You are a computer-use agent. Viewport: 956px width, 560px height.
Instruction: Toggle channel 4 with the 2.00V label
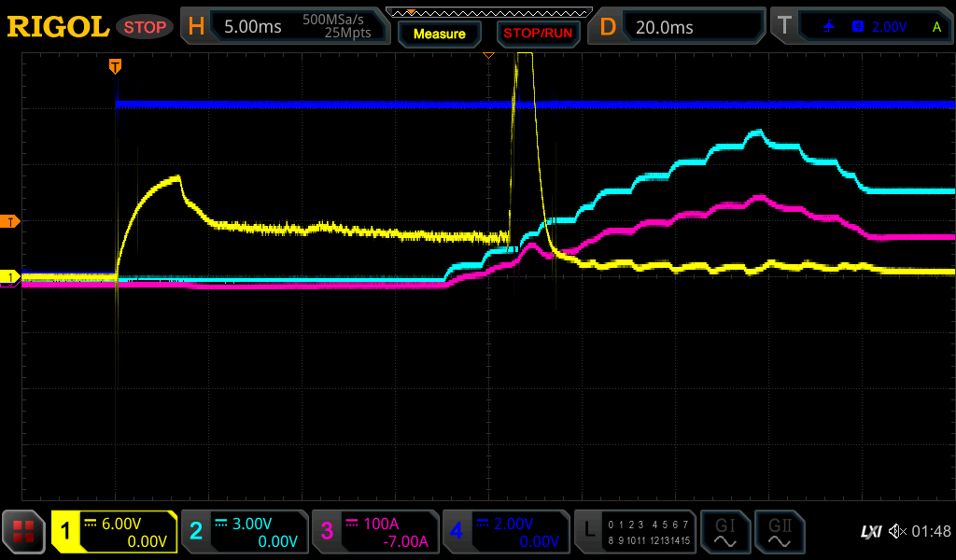tap(506, 532)
